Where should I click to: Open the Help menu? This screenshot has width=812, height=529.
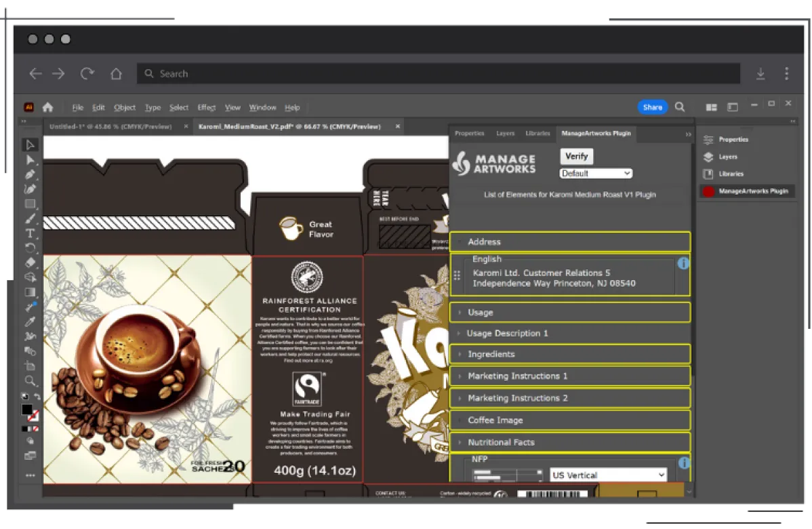292,107
